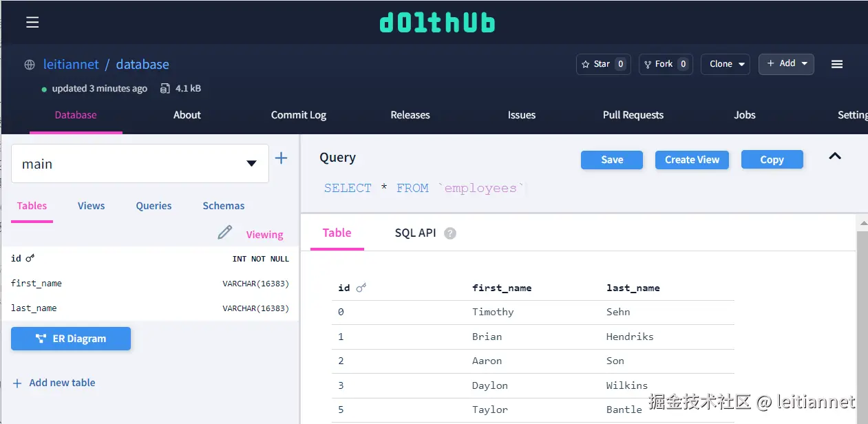This screenshot has width=868, height=424.
Task: Click the results vertical scrollbar
Action: [862, 327]
